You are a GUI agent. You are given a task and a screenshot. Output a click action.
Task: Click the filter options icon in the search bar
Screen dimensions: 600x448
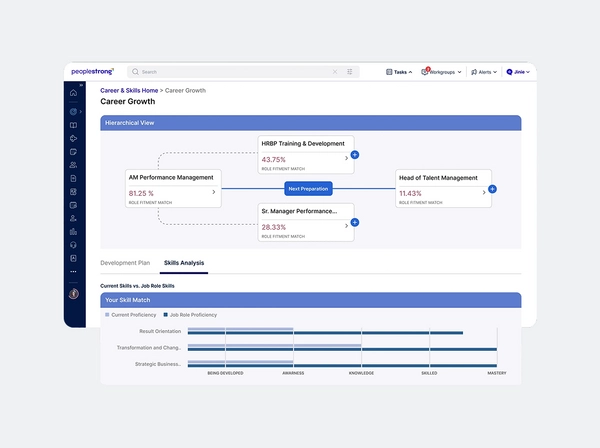(350, 72)
